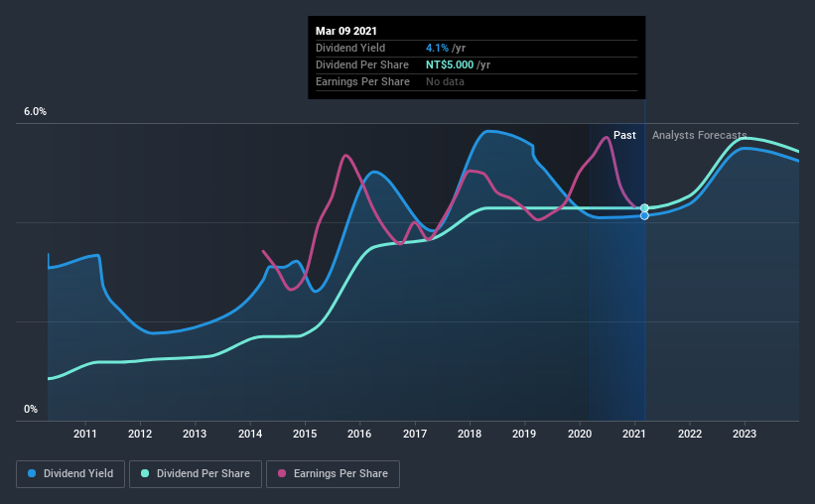Click the NT$5.000 dividend per share value
The image size is (815, 504).
450,64
